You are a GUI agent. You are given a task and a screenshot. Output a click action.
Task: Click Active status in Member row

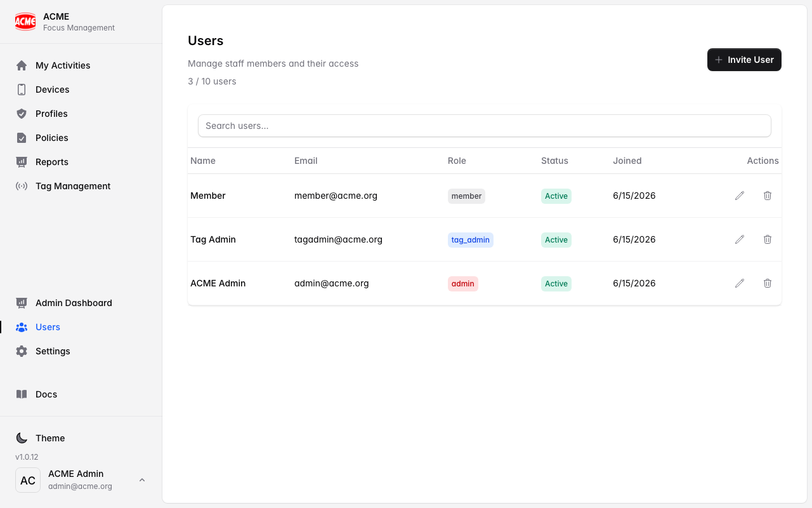click(x=556, y=196)
